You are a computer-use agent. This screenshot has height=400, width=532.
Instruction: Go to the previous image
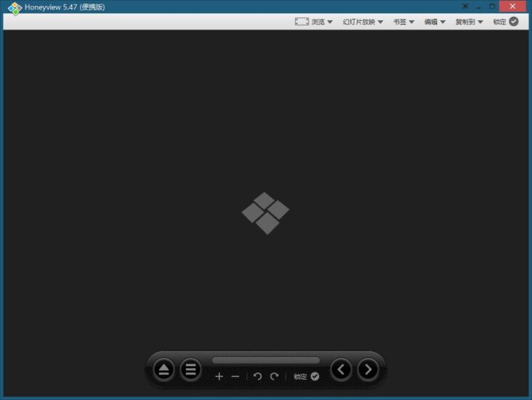pyautogui.click(x=341, y=370)
